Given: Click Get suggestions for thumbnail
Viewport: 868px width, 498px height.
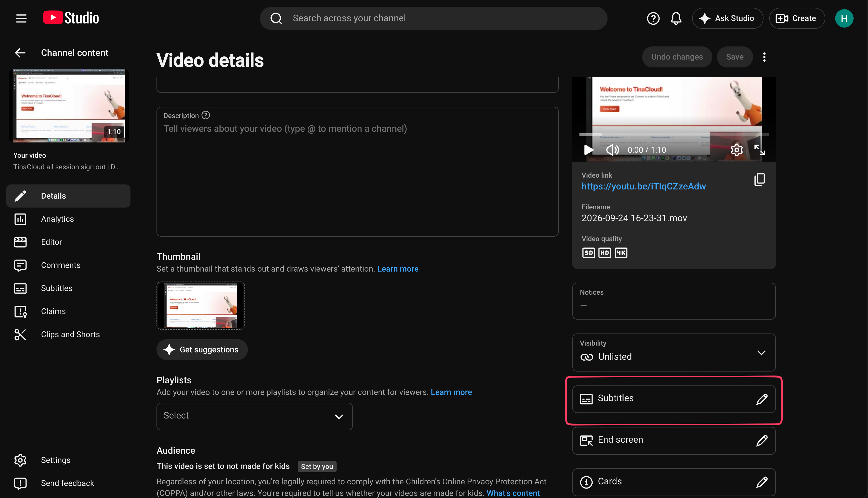Looking at the screenshot, I should (x=202, y=349).
